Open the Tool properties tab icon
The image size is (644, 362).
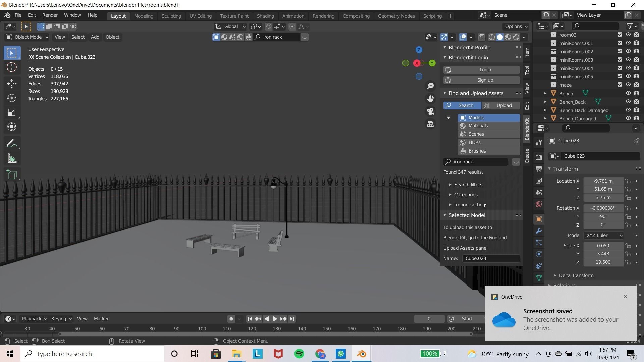pos(539,142)
